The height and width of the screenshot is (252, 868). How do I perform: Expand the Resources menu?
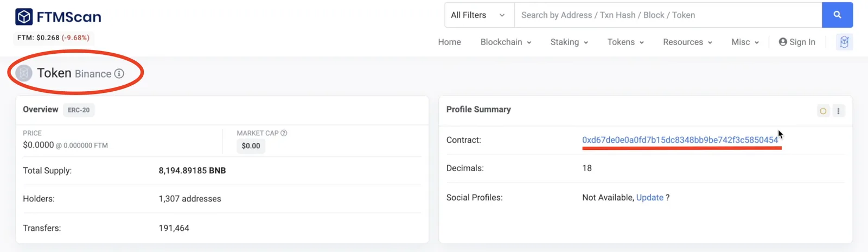[x=687, y=42]
